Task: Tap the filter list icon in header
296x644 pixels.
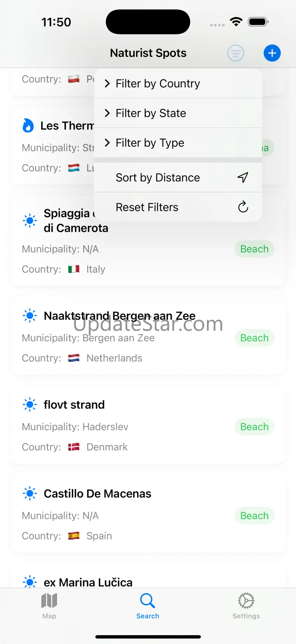Action: click(236, 53)
